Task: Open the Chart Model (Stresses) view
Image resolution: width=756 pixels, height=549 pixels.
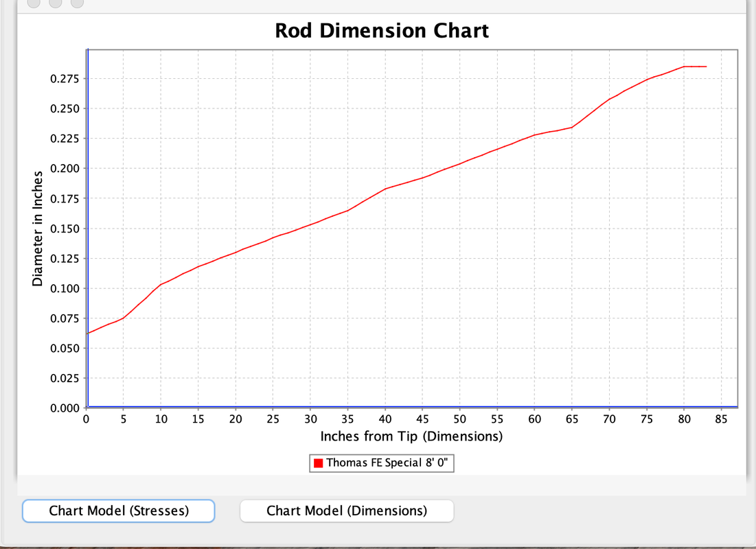Action: [119, 511]
